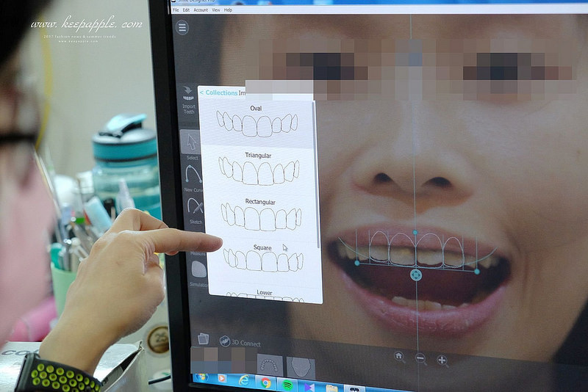Open the round hamburger menu button
The width and height of the screenshot is (588, 392).
tap(182, 28)
